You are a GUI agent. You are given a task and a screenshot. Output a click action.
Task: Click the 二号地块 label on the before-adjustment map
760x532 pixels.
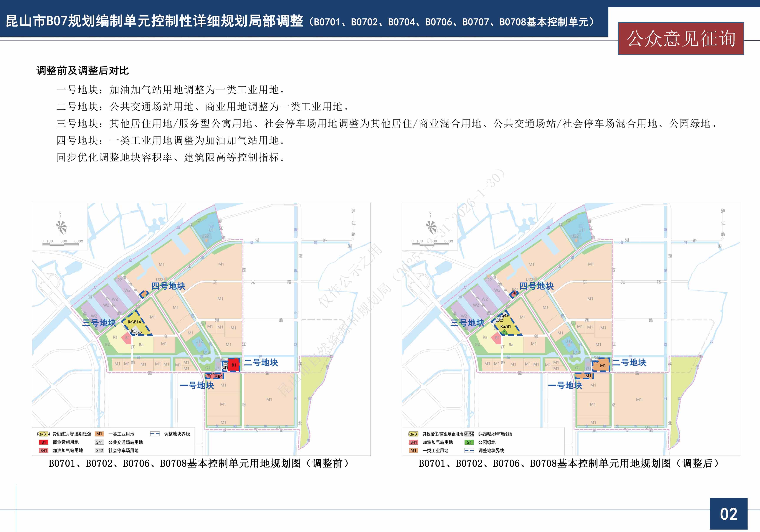tap(261, 362)
